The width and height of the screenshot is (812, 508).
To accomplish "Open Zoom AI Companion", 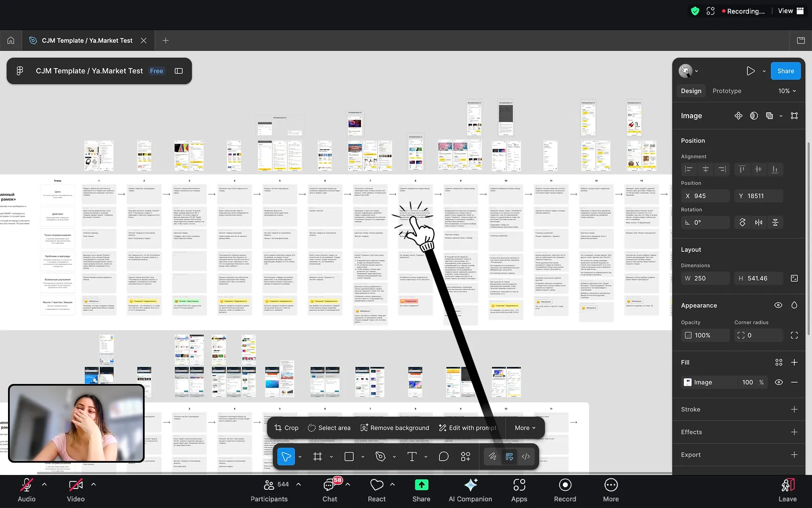I will [x=470, y=491].
